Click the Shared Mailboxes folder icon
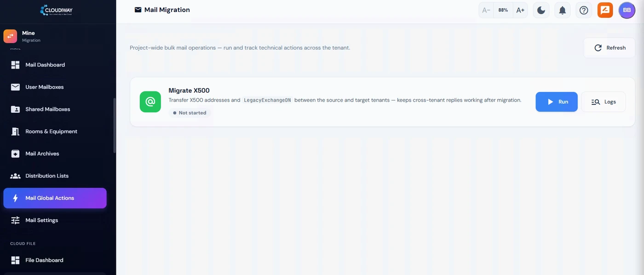644x275 pixels. click(15, 109)
